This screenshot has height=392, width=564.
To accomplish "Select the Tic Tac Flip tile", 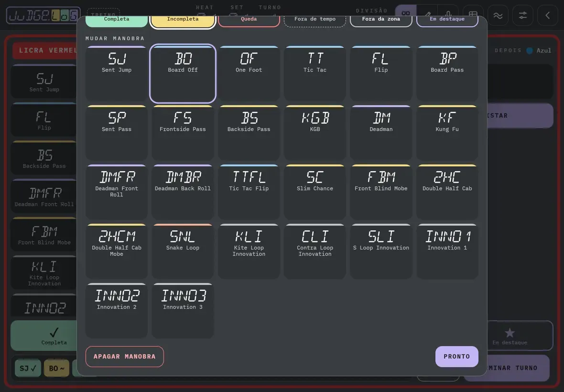I will [x=249, y=192].
